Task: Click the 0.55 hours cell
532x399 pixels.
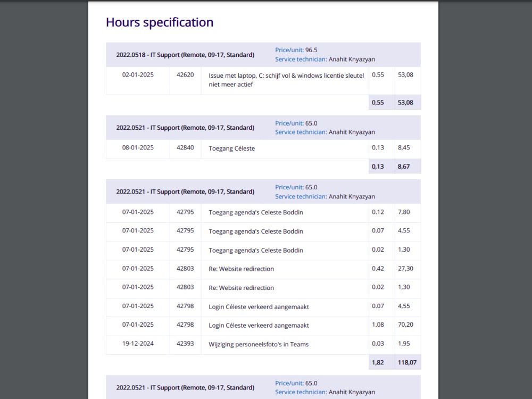Action: click(x=378, y=74)
